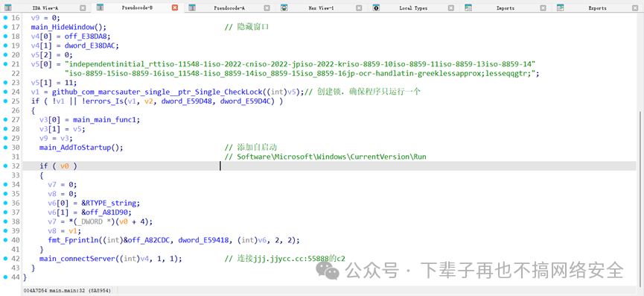Toggle breakpoint dot on line 40
The height and width of the screenshot is (296, 644).
[5, 240]
